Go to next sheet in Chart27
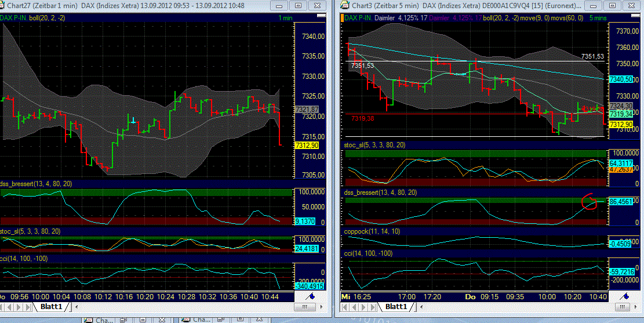Viewport: 644px width, 323px height. coord(19,307)
